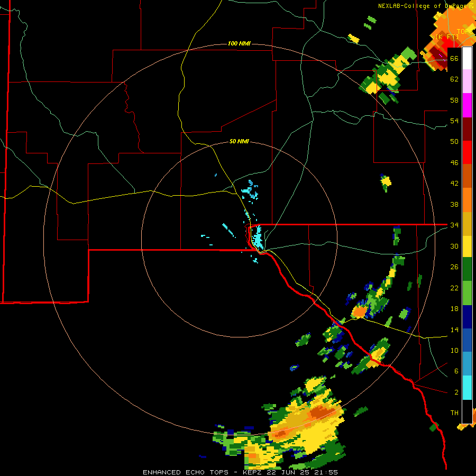Select the bright red legend swatch

click(467, 152)
